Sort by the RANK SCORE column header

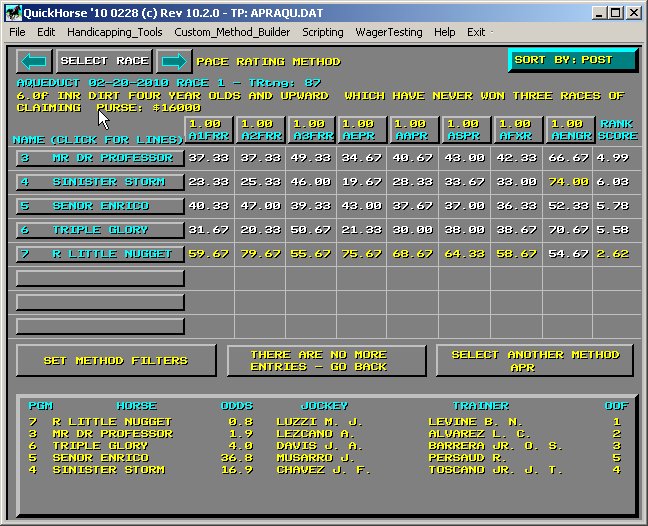pos(616,129)
